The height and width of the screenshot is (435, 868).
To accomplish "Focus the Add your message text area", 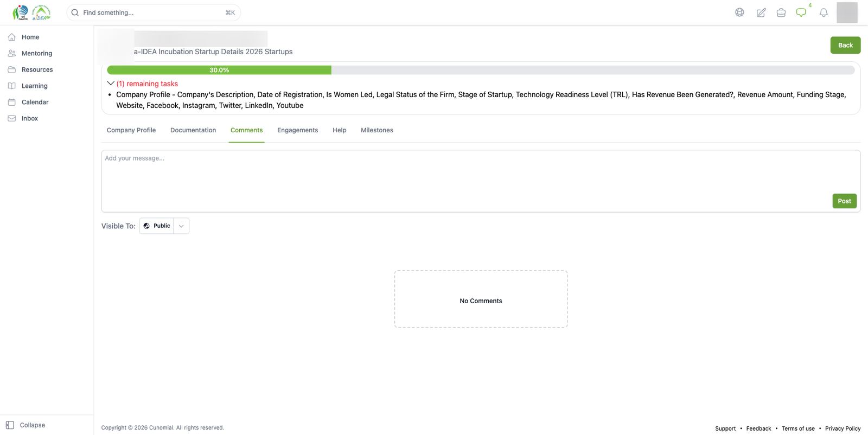I will coord(481,181).
